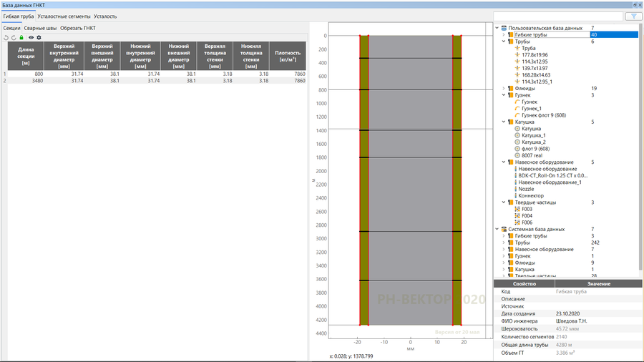Open the Обрезать ГНКТ subtab
This screenshot has width=644, height=362.
[x=78, y=28]
